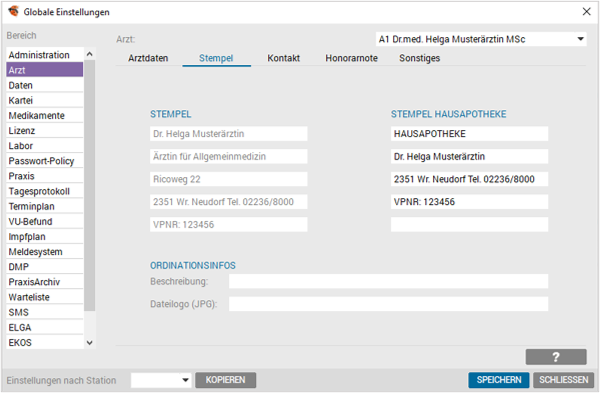
Task: Click Hausapotheke field 'VPNR: 123456'
Action: click(x=470, y=202)
